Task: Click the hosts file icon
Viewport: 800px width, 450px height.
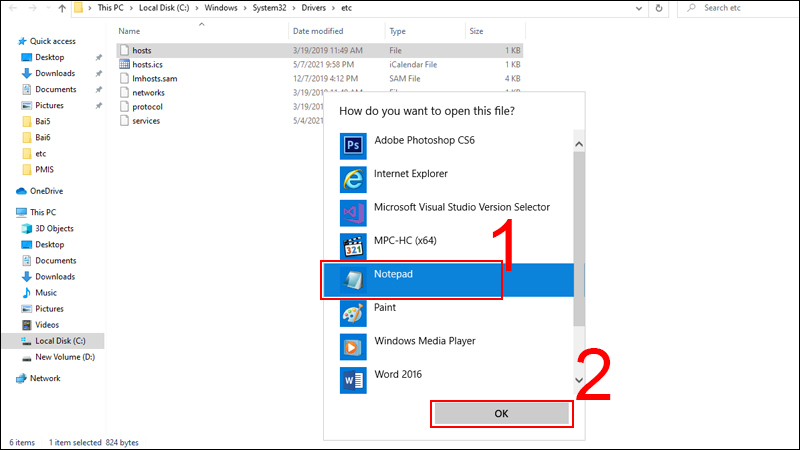Action: [124, 51]
